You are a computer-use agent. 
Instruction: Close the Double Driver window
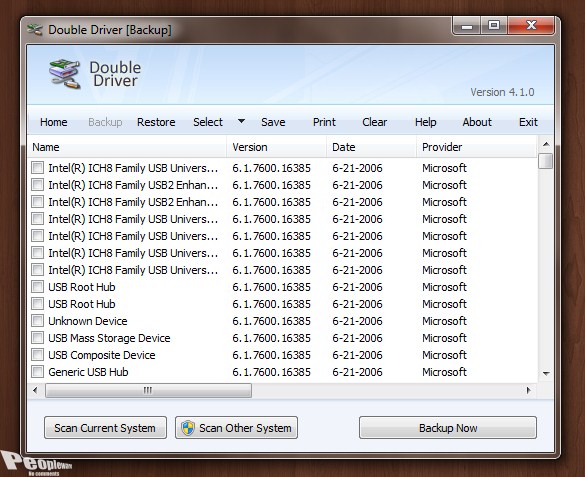[531, 26]
